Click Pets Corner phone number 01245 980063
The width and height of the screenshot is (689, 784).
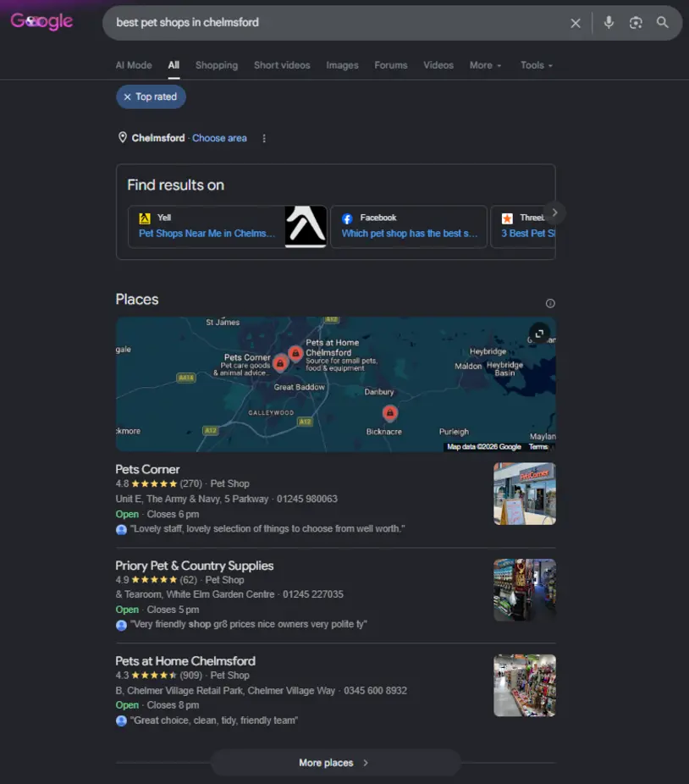[307, 499]
